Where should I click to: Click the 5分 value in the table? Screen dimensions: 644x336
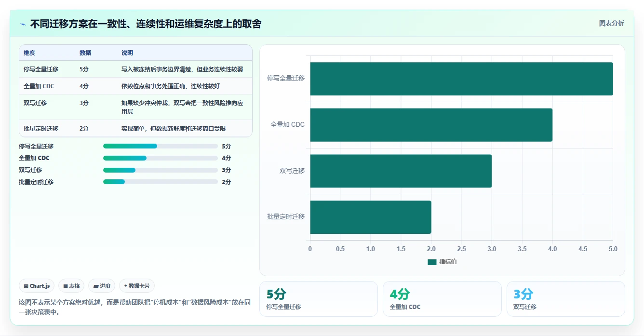click(x=84, y=69)
